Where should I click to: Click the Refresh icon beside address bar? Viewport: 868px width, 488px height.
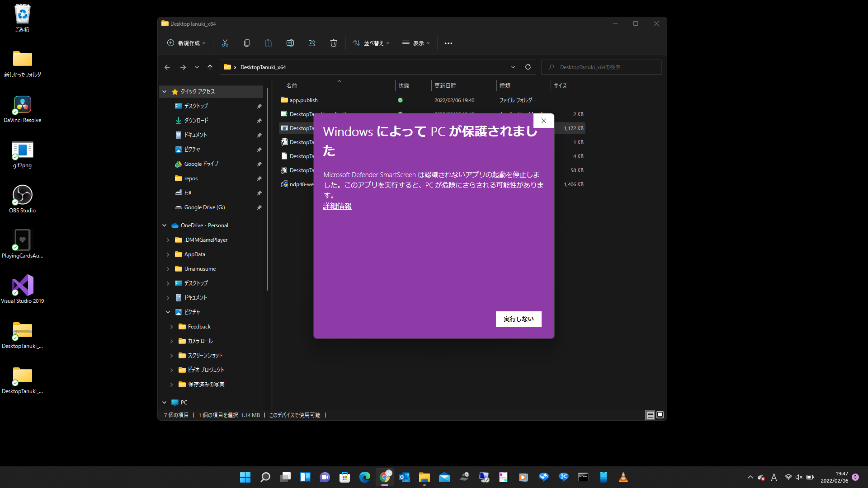click(x=528, y=67)
